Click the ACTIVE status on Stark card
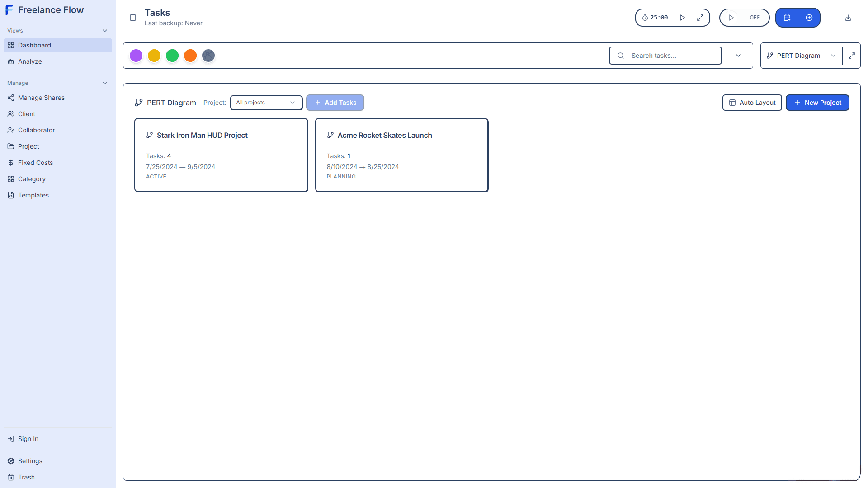Viewport: 868px width, 488px height. [x=156, y=177]
